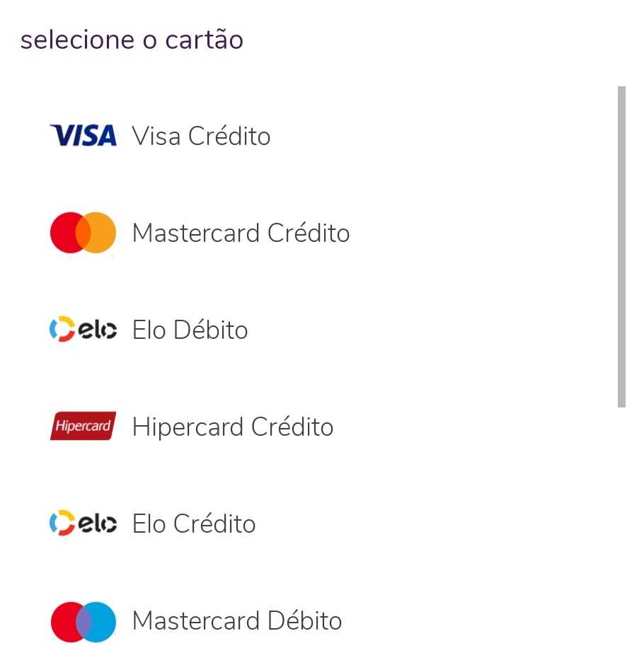Image resolution: width=644 pixels, height=665 pixels.
Task: Click the Elo logo beside Elo Crédito
Action: [x=83, y=523]
